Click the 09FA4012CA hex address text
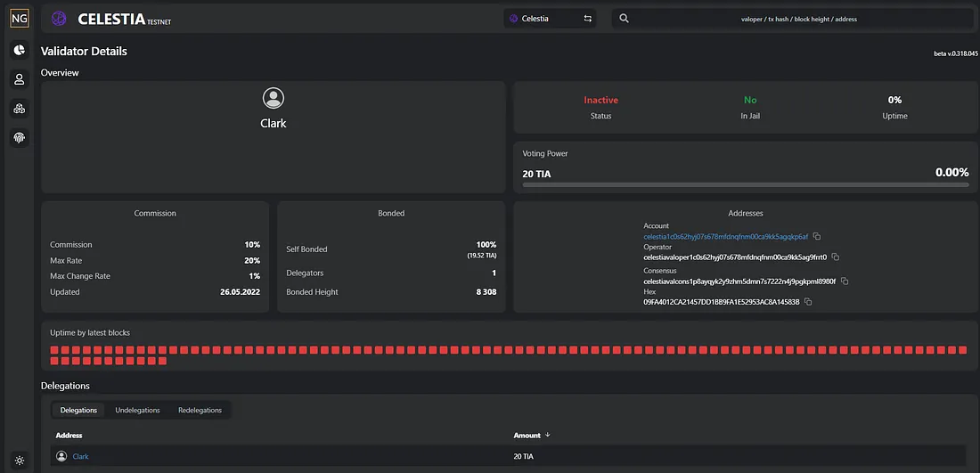980x473 pixels. [x=722, y=302]
